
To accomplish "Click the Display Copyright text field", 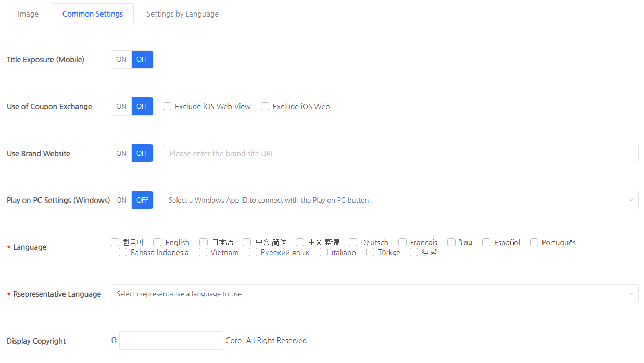I will click(x=171, y=341).
